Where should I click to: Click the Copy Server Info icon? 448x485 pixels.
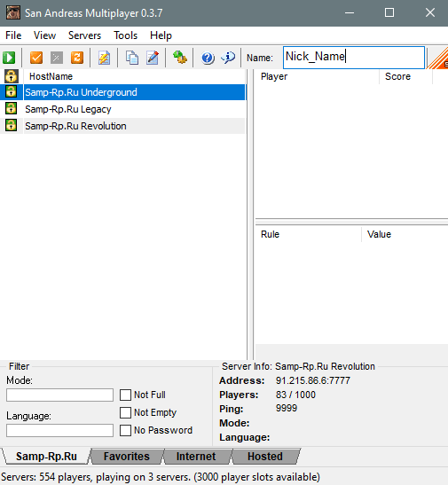click(x=132, y=58)
